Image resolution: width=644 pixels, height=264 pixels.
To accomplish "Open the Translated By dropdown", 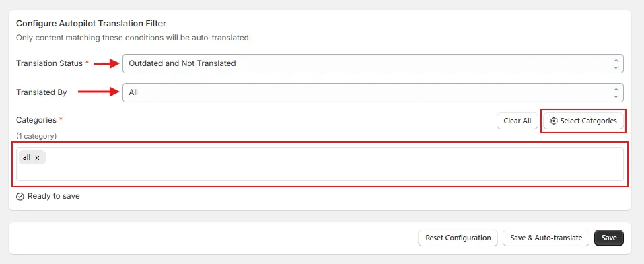I will pos(373,92).
